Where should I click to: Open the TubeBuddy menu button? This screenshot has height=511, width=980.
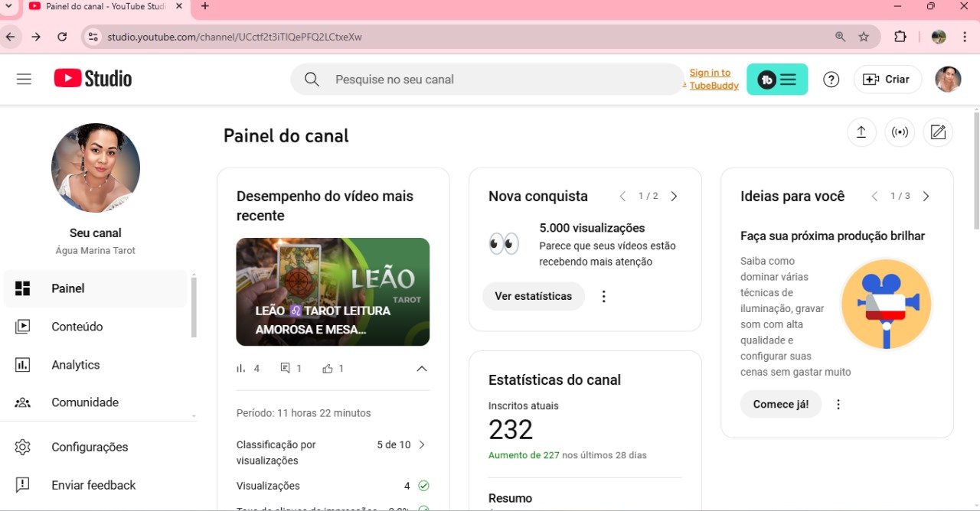point(777,79)
